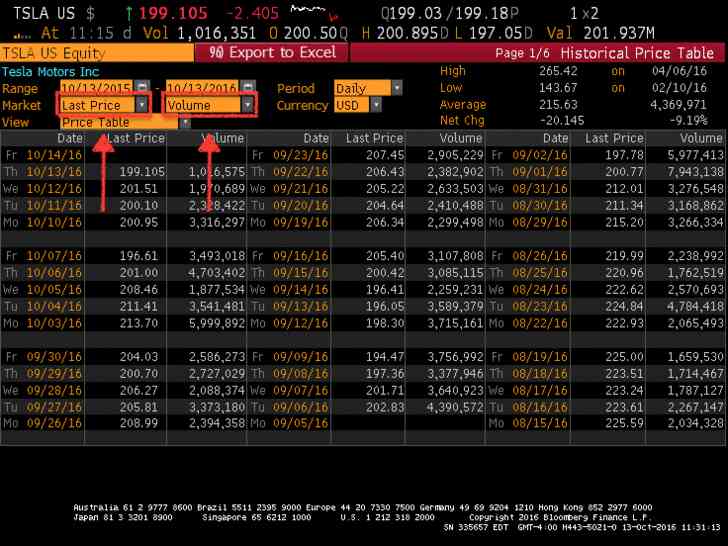Click the Tesla Motors Inc name
Image resolution: width=728 pixels, height=546 pixels.
[x=50, y=72]
